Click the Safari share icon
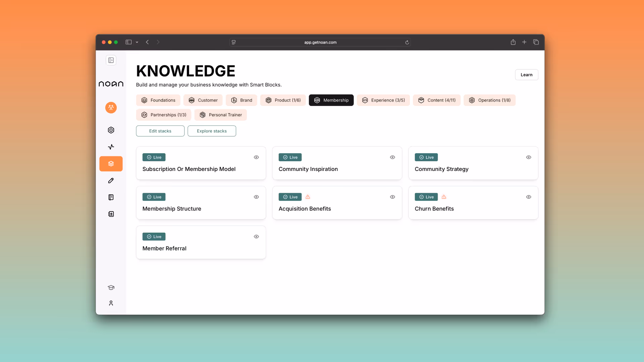 pyautogui.click(x=513, y=42)
